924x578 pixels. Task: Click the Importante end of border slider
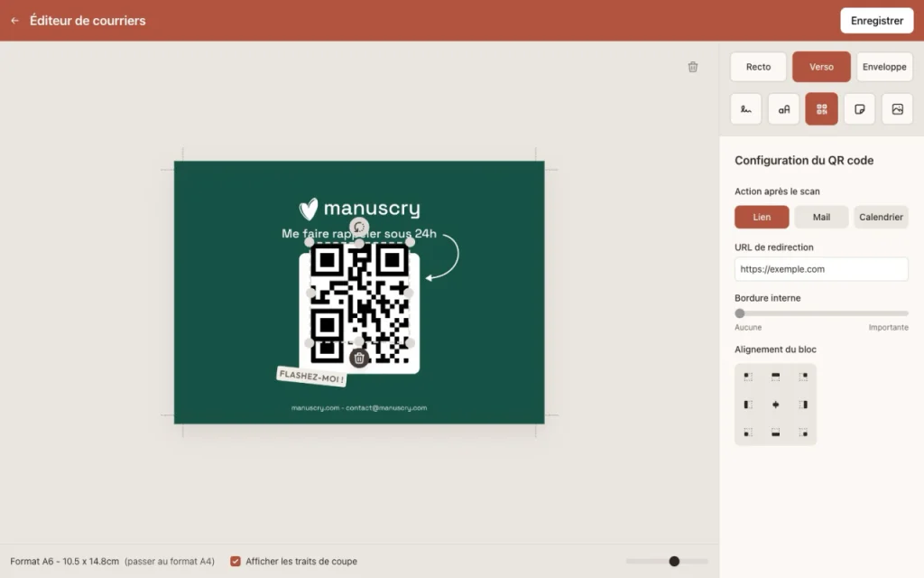click(888, 327)
